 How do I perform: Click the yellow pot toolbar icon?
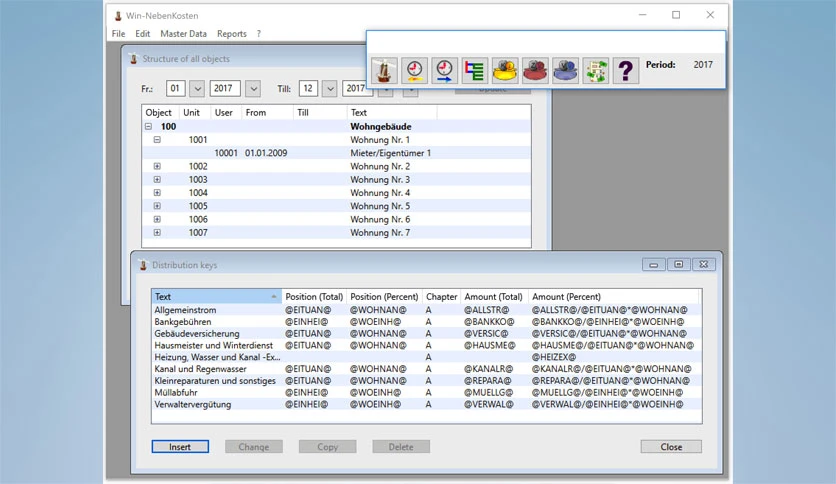pyautogui.click(x=505, y=70)
